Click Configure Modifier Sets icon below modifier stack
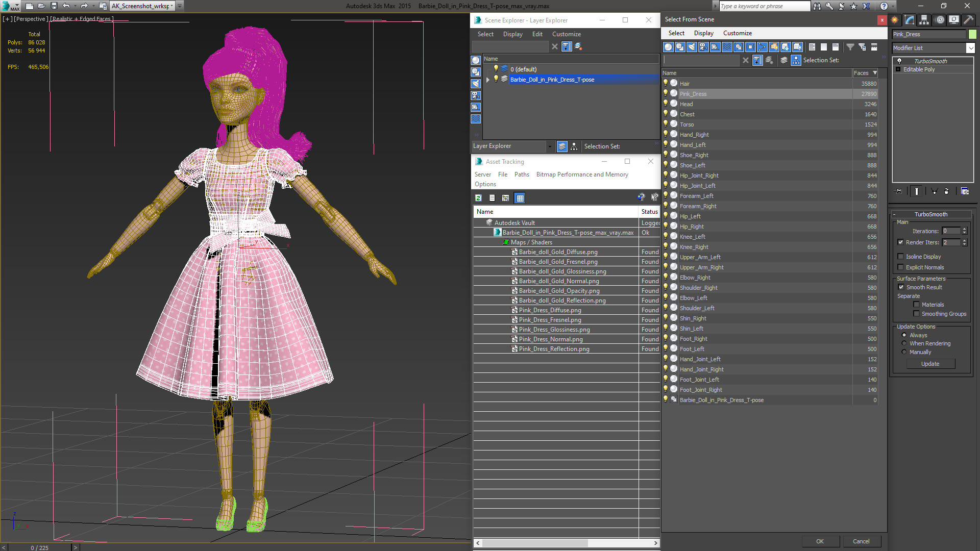 click(x=965, y=191)
